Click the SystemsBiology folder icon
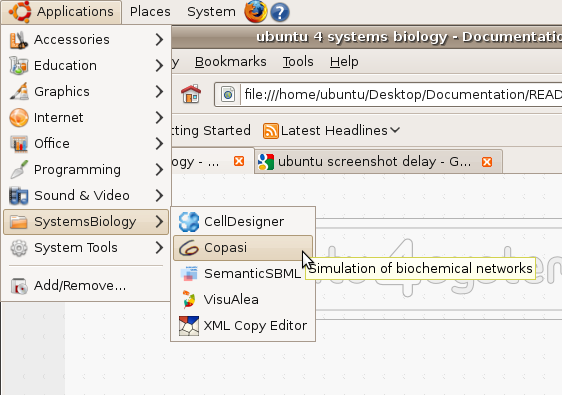Screen dimensions: 562x395 pyautogui.click(x=19, y=222)
